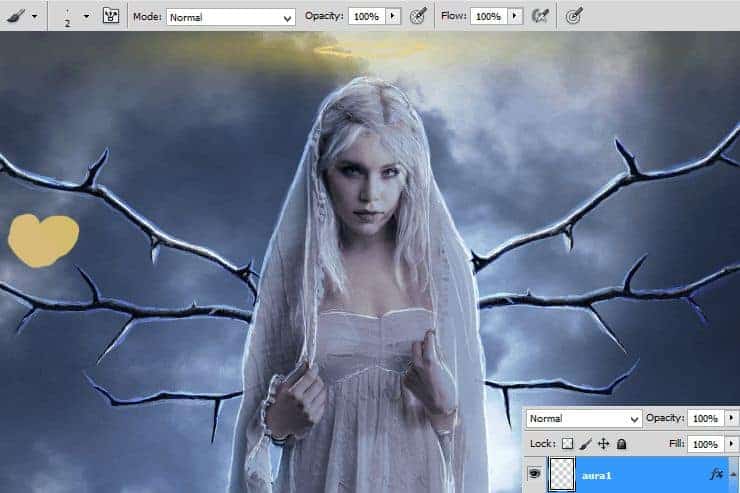The height and width of the screenshot is (493, 740).
Task: Click the layer Opacity field in Layers panel
Action: [705, 418]
